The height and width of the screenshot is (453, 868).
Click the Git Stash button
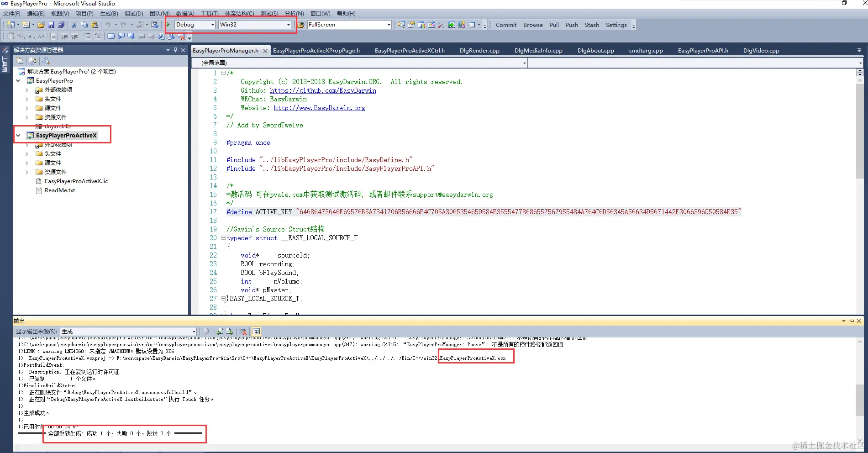click(592, 25)
